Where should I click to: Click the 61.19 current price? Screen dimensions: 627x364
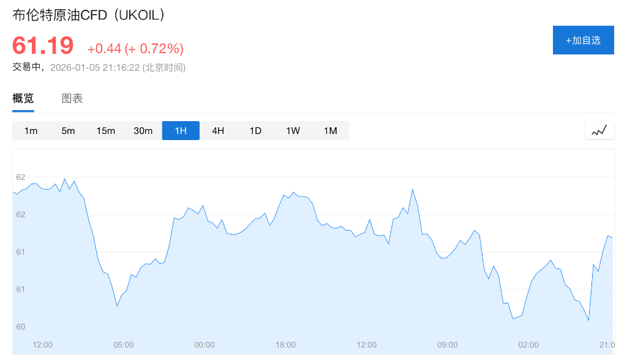coord(43,46)
